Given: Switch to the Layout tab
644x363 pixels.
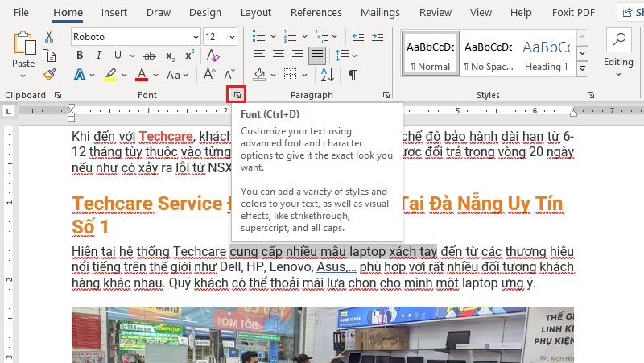Looking at the screenshot, I should [x=256, y=13].
